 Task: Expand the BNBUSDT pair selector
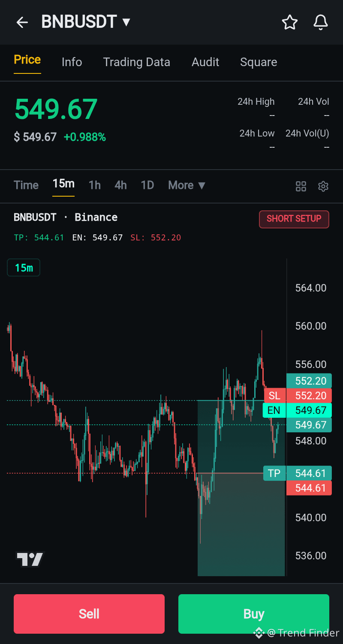coord(86,22)
